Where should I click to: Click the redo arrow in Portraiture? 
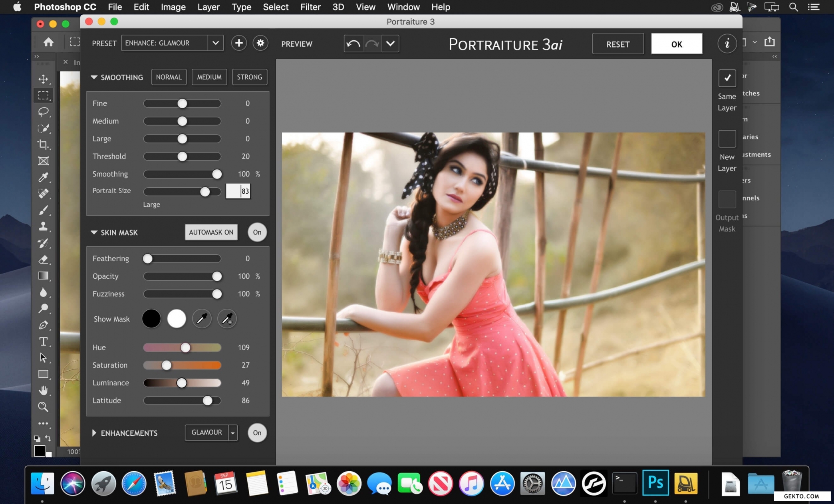click(x=372, y=44)
